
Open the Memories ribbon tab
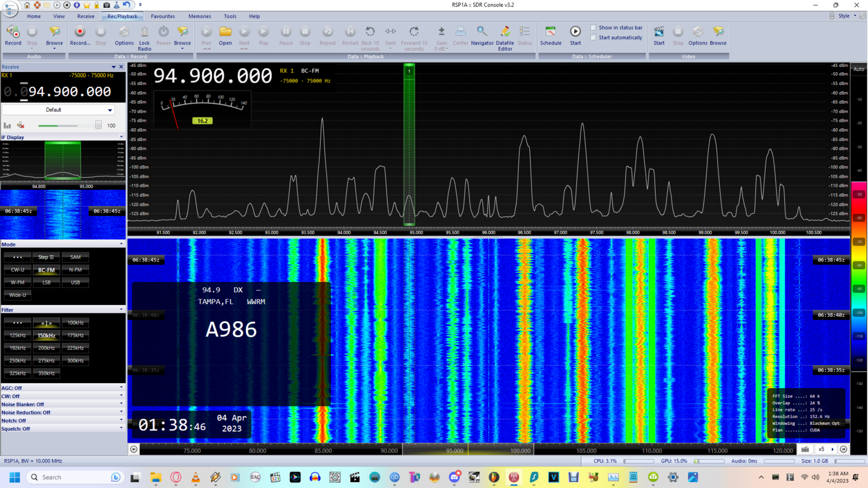200,16
